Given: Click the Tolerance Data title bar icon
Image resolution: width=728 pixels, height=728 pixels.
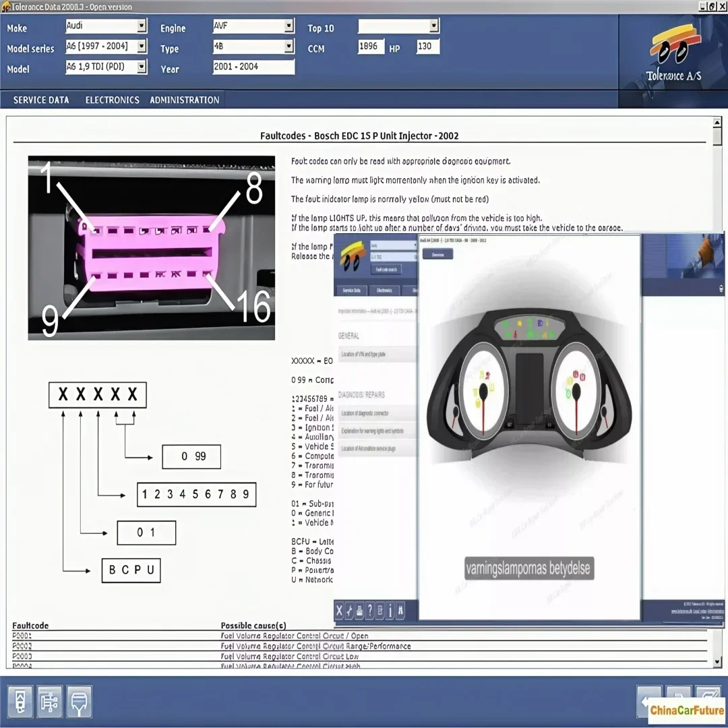Looking at the screenshot, I should pos(5,7).
